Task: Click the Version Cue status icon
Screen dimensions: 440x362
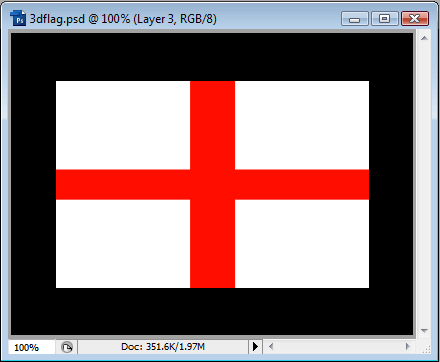Action: (67, 347)
